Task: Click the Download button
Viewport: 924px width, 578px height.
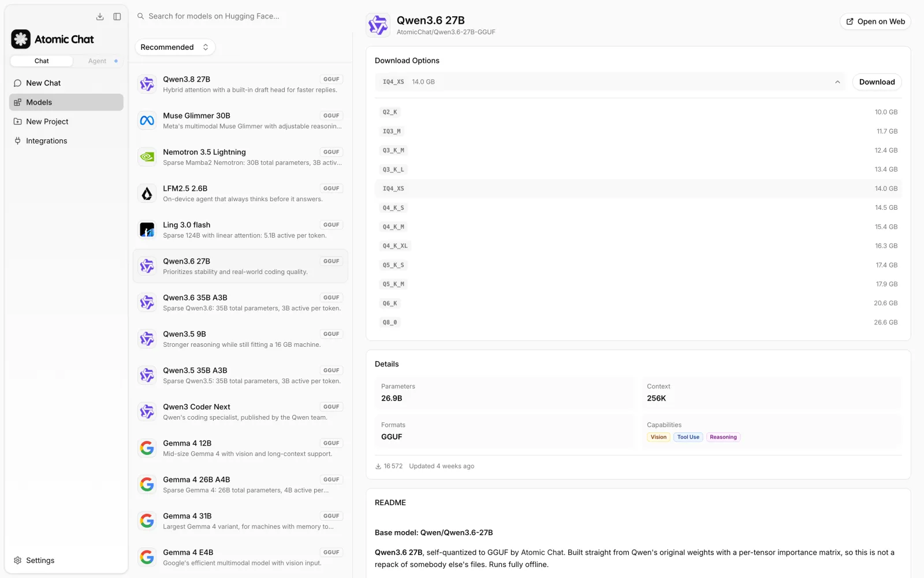Action: click(x=877, y=82)
